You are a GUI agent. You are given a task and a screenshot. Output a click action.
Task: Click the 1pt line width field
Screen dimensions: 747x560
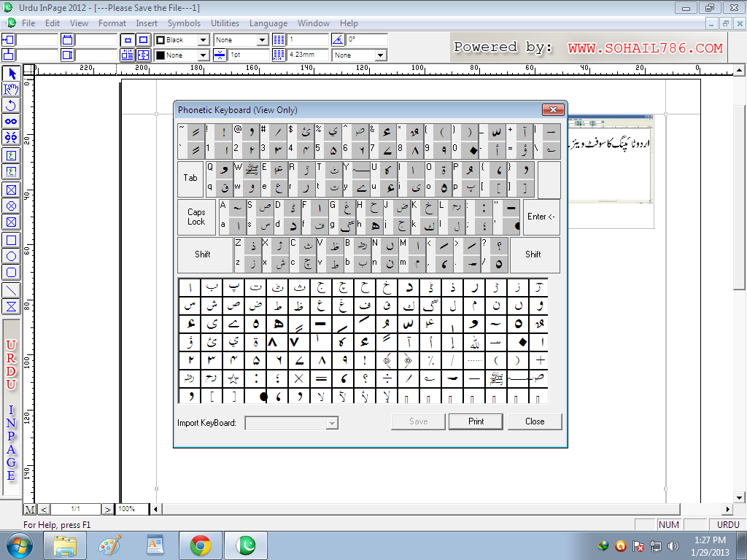249,55
